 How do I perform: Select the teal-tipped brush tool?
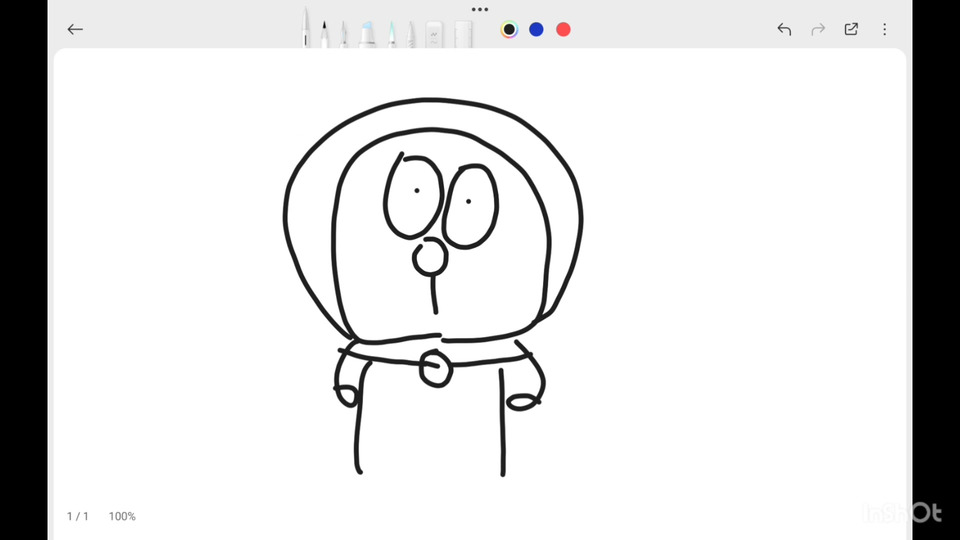coord(392,35)
